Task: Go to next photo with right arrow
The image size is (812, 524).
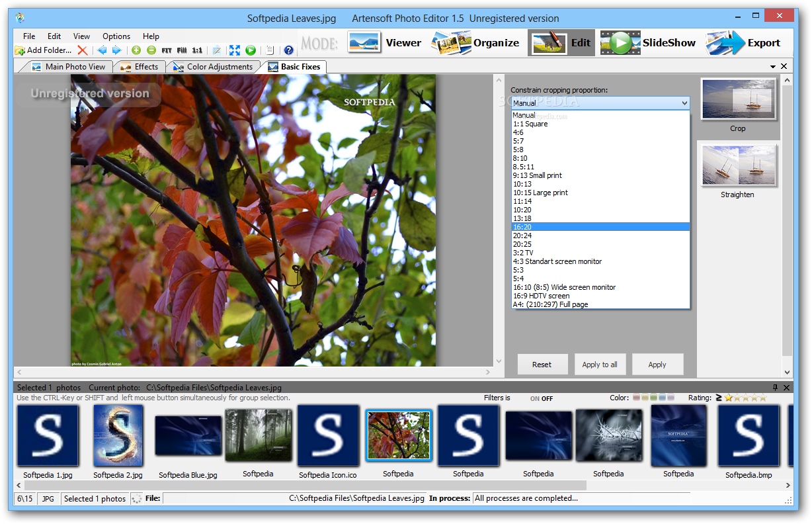Action: click(x=116, y=50)
